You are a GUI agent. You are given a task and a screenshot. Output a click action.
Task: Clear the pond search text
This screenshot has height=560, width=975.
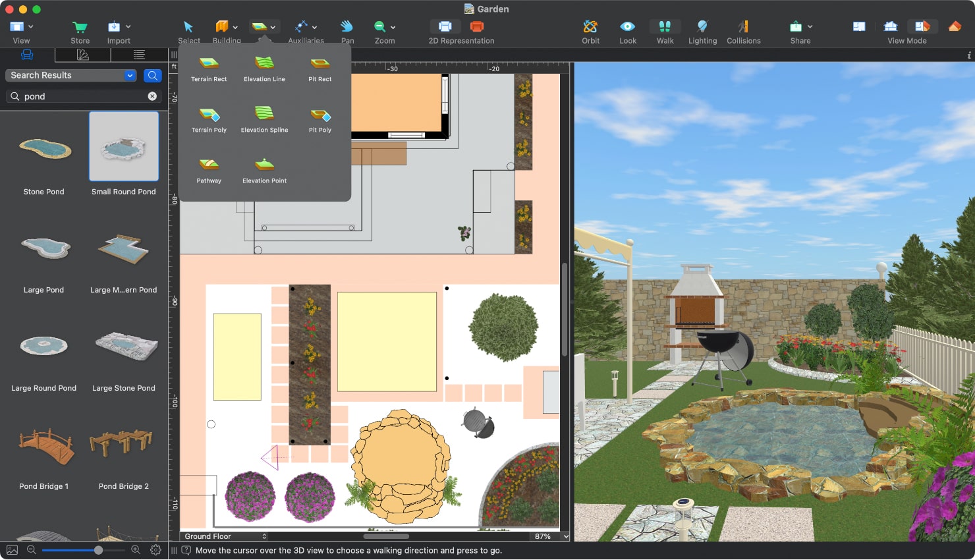coord(152,96)
